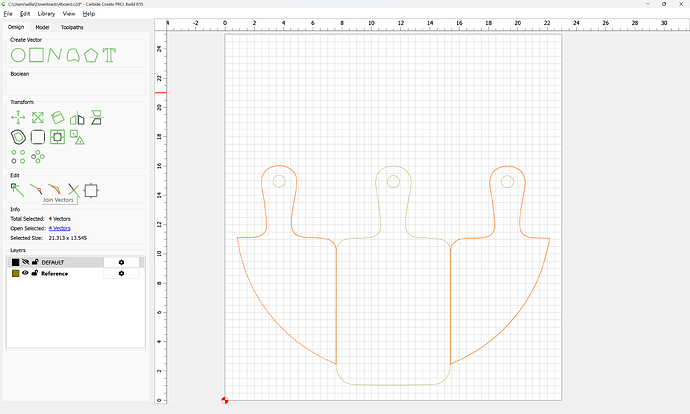Open the Help menu
This screenshot has height=414, width=690.
(x=89, y=14)
